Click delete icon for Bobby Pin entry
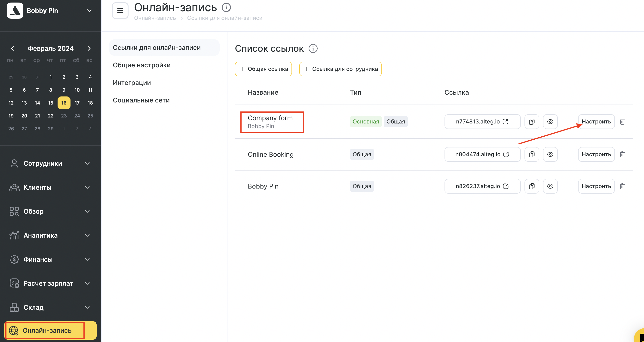The width and height of the screenshot is (644, 342). (623, 186)
